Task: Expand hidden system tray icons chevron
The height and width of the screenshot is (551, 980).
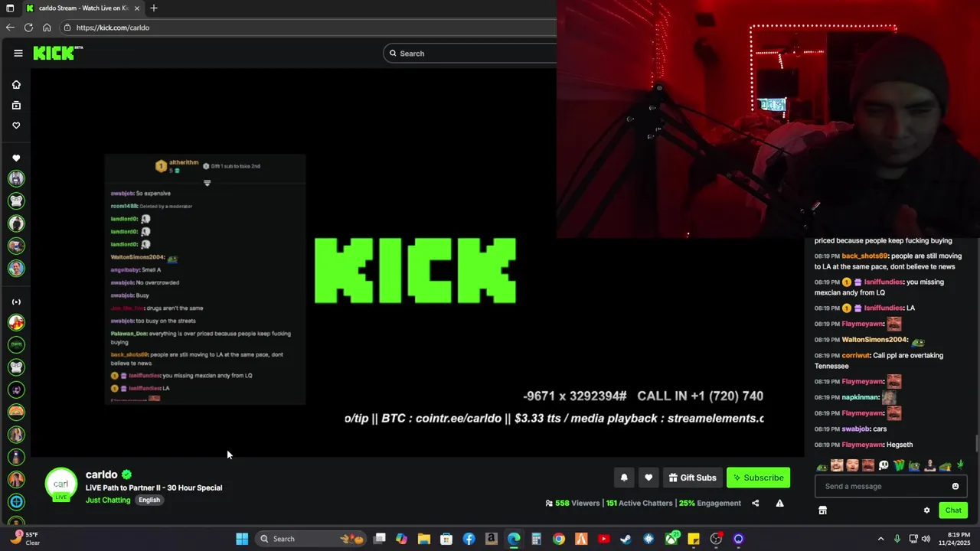Action: point(880,539)
